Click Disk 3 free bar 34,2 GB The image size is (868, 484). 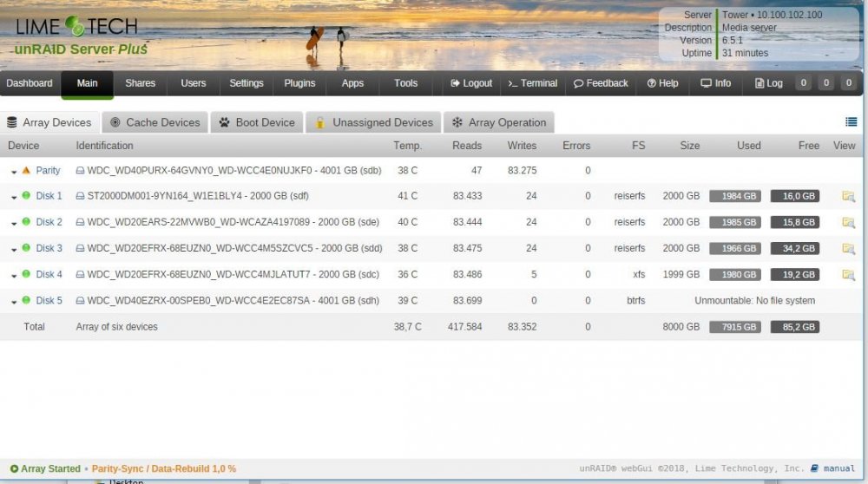[x=795, y=248]
